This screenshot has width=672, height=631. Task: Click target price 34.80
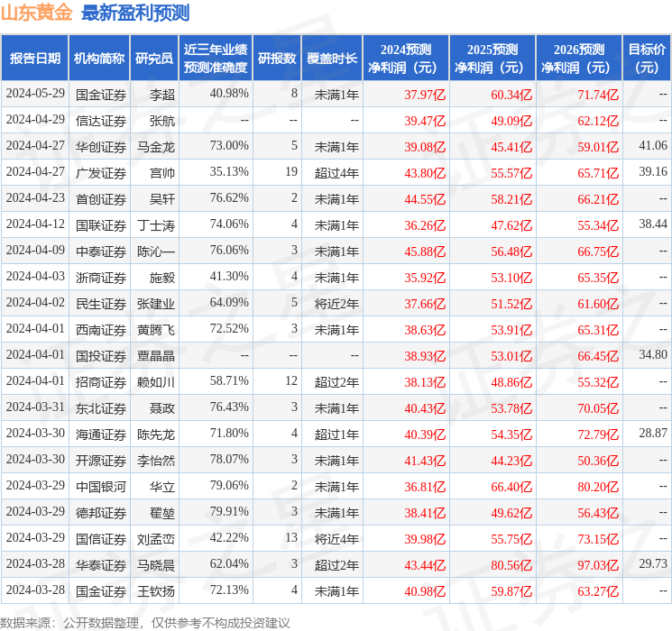tap(653, 354)
